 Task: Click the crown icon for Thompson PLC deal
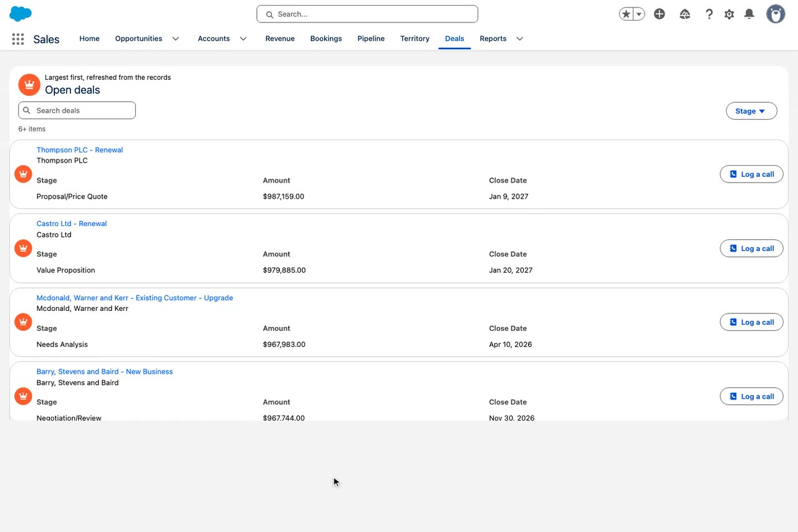point(23,174)
